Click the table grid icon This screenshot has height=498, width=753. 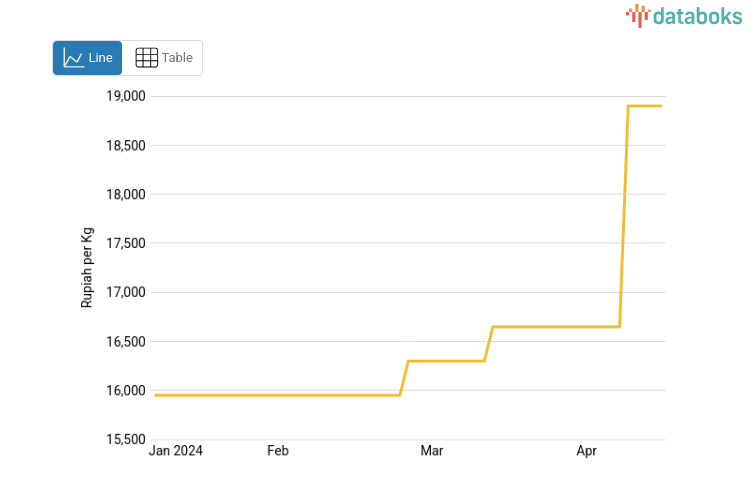146,58
